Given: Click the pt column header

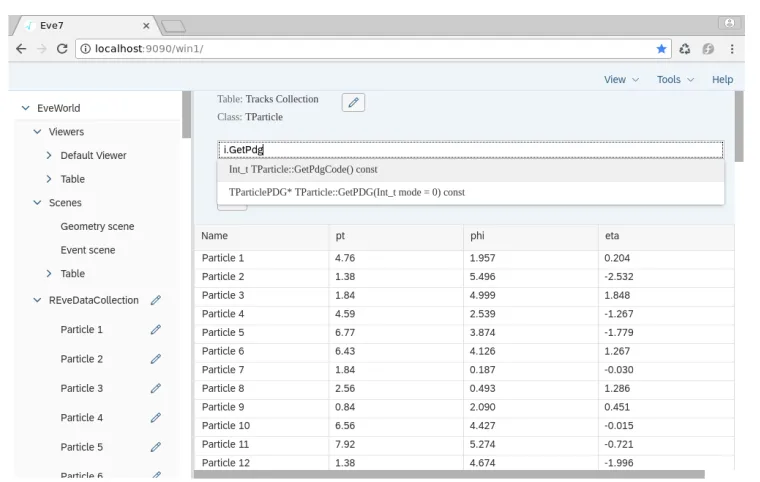Looking at the screenshot, I should coord(396,236).
